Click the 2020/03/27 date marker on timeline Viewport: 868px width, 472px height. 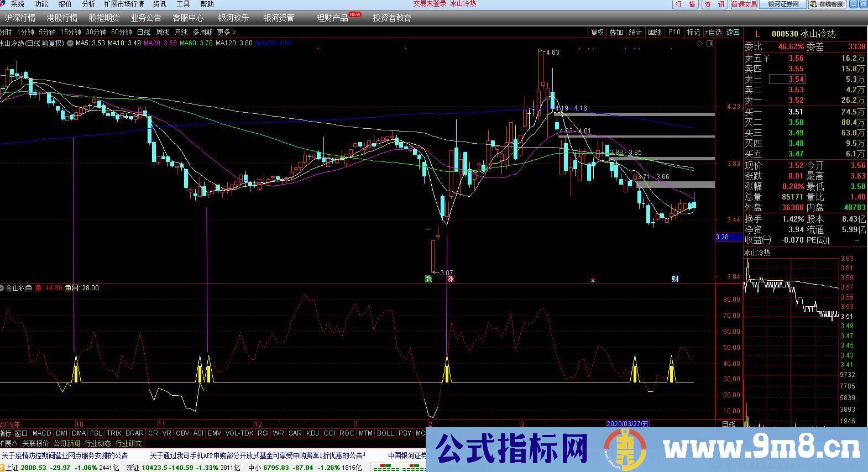[x=628, y=423]
